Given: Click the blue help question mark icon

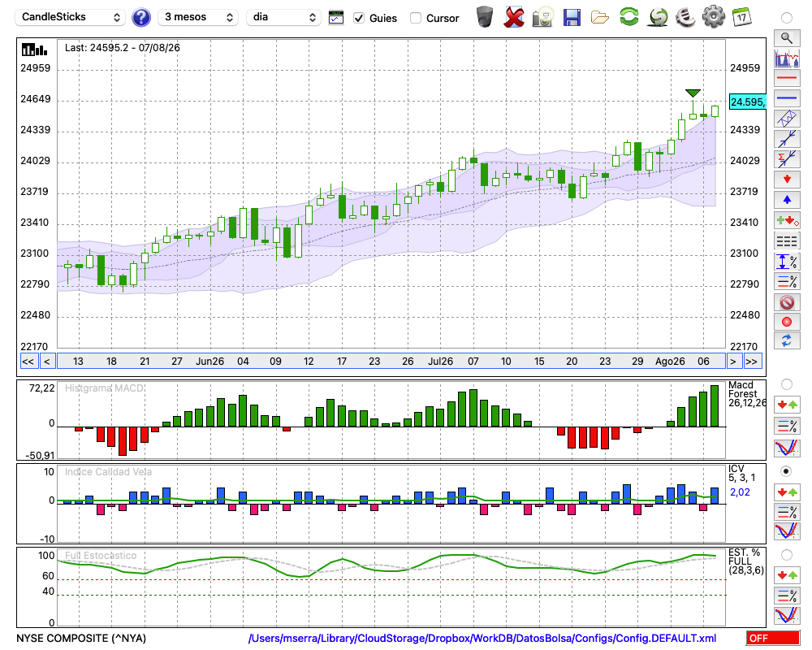Looking at the screenshot, I should pyautogui.click(x=140, y=18).
